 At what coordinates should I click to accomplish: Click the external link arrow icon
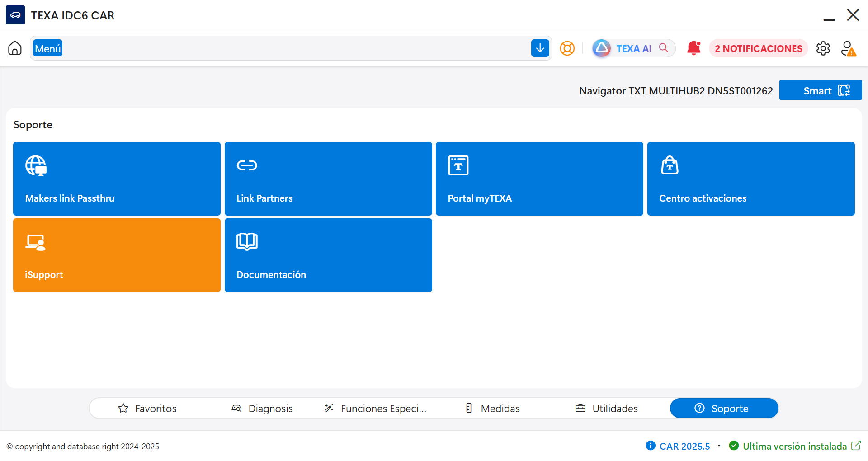point(856,446)
